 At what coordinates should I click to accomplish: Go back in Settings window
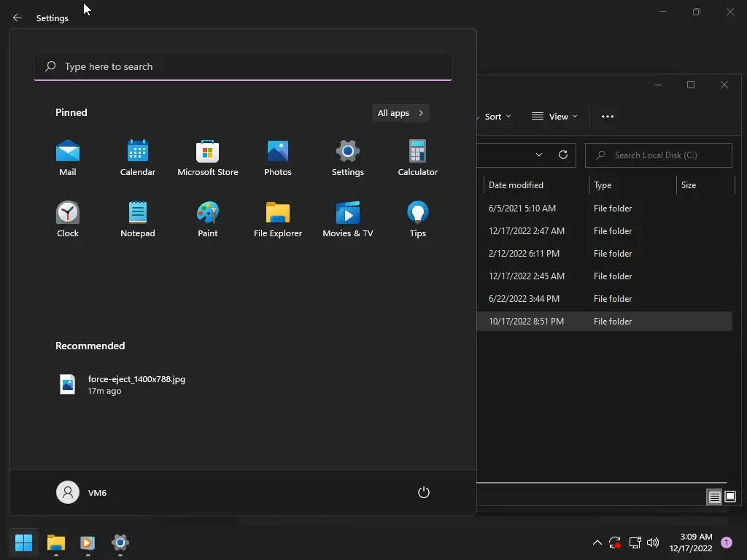(18, 17)
